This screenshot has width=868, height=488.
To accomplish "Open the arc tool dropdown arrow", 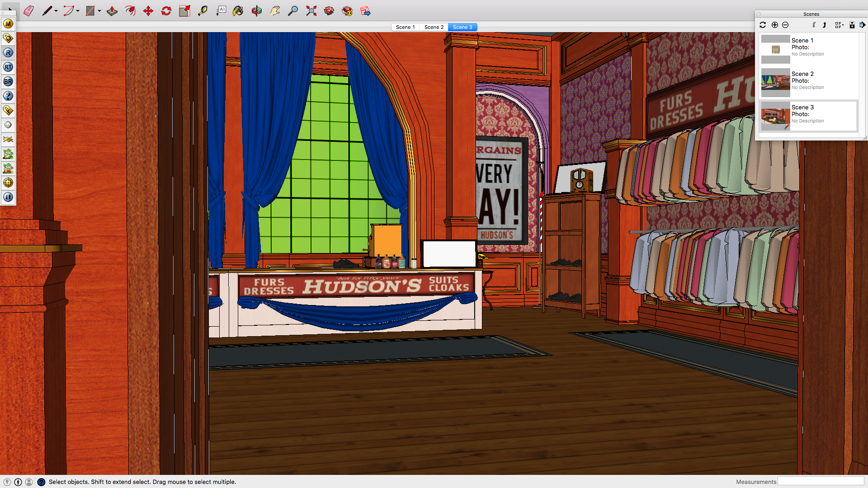I will [78, 11].
